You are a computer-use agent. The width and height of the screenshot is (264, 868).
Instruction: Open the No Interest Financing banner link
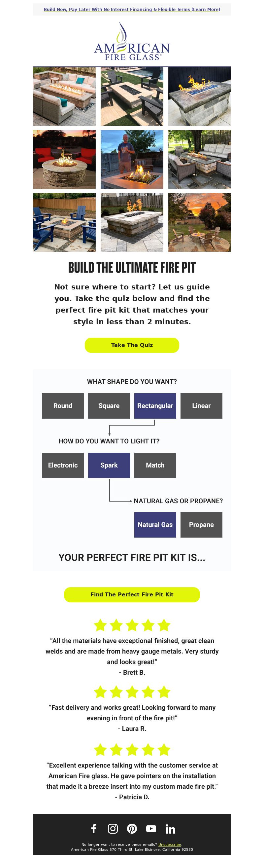point(132,10)
